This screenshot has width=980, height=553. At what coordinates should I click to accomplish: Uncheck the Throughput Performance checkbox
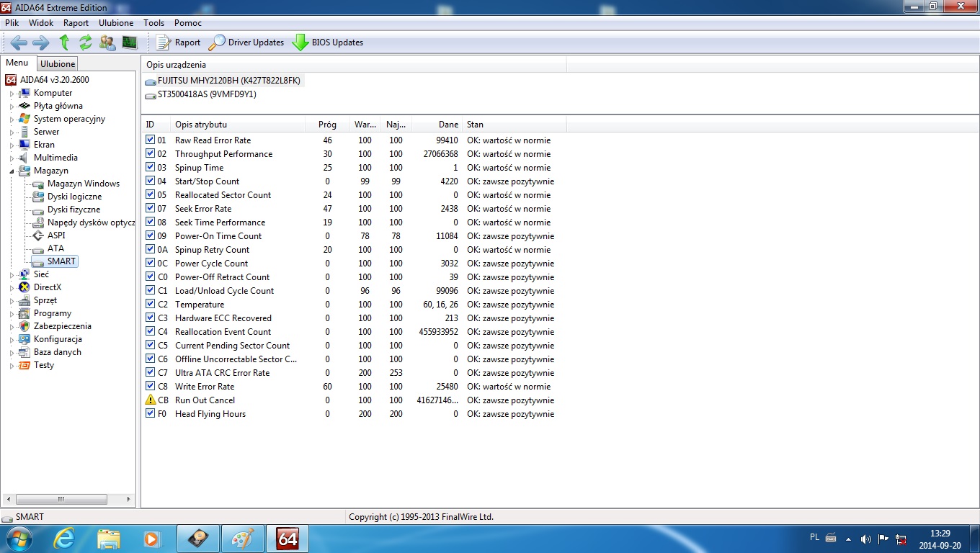(151, 153)
